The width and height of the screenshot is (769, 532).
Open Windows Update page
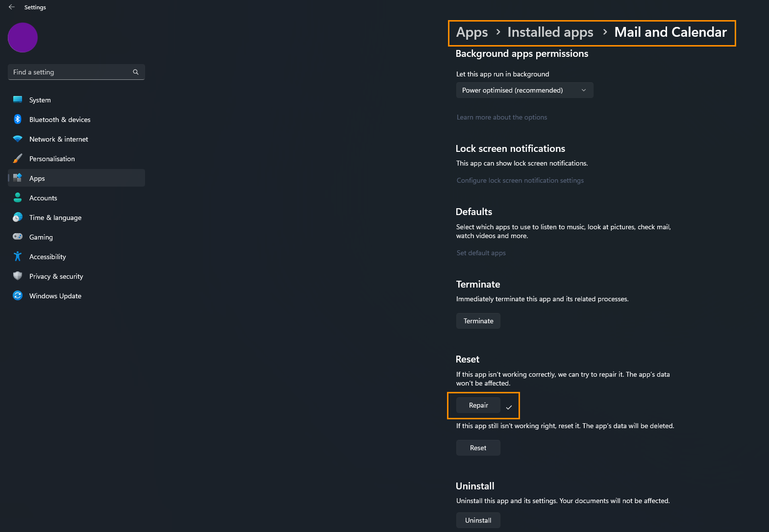click(x=76, y=296)
